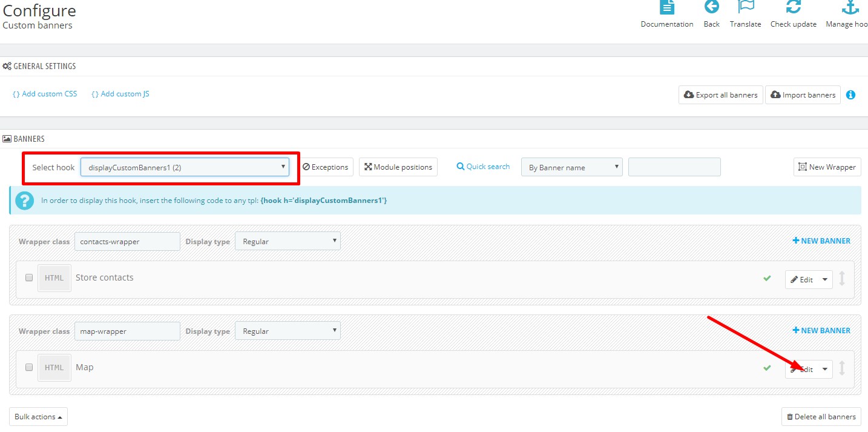868x432 pixels.
Task: Toggle the Store contacts checkbox
Action: (29, 277)
